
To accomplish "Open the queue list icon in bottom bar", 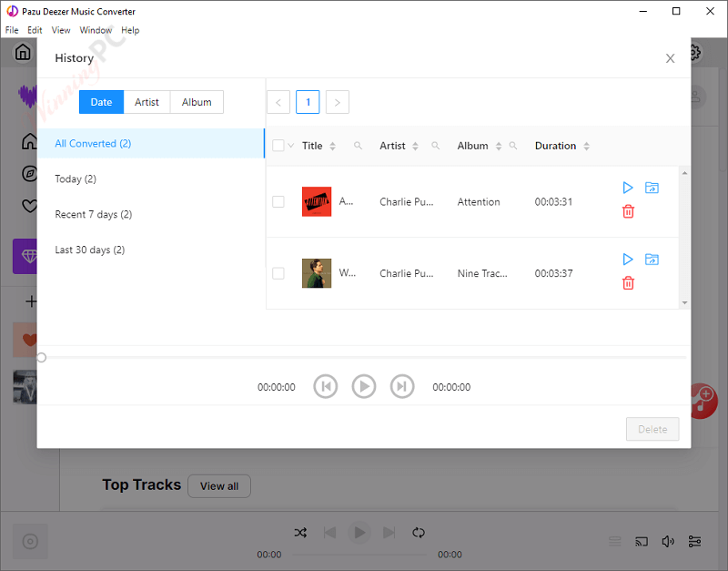I will coord(615,542).
